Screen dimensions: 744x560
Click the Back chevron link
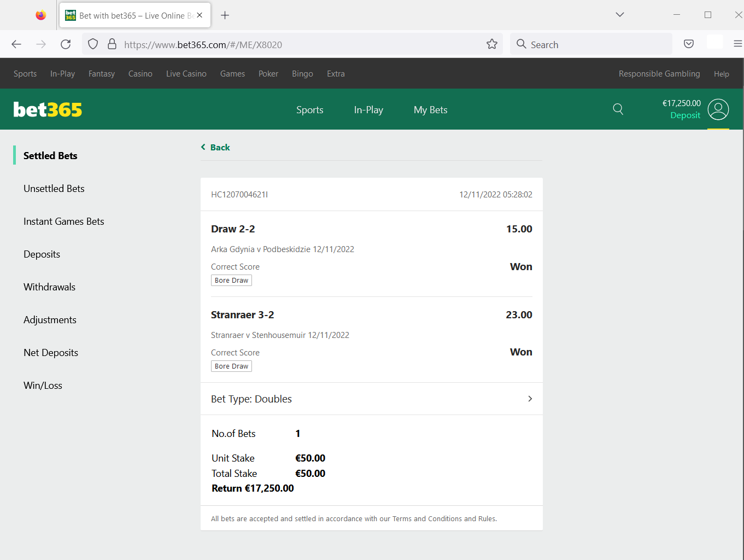pos(215,147)
